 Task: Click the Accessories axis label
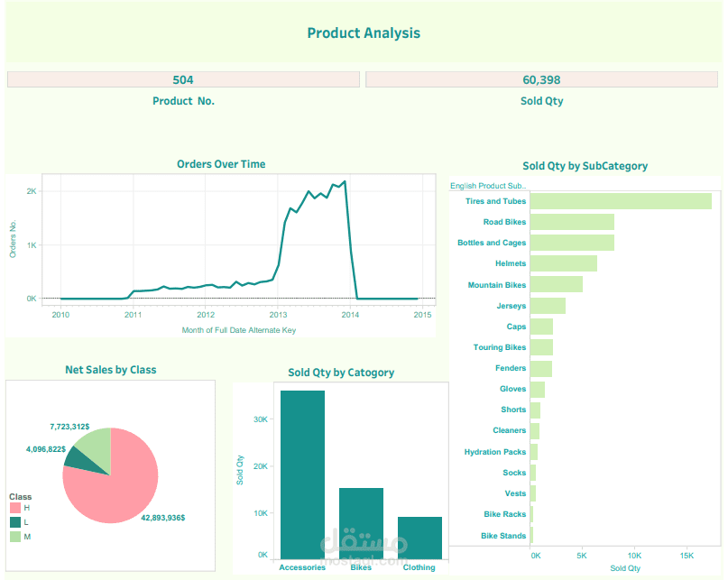[x=302, y=567]
